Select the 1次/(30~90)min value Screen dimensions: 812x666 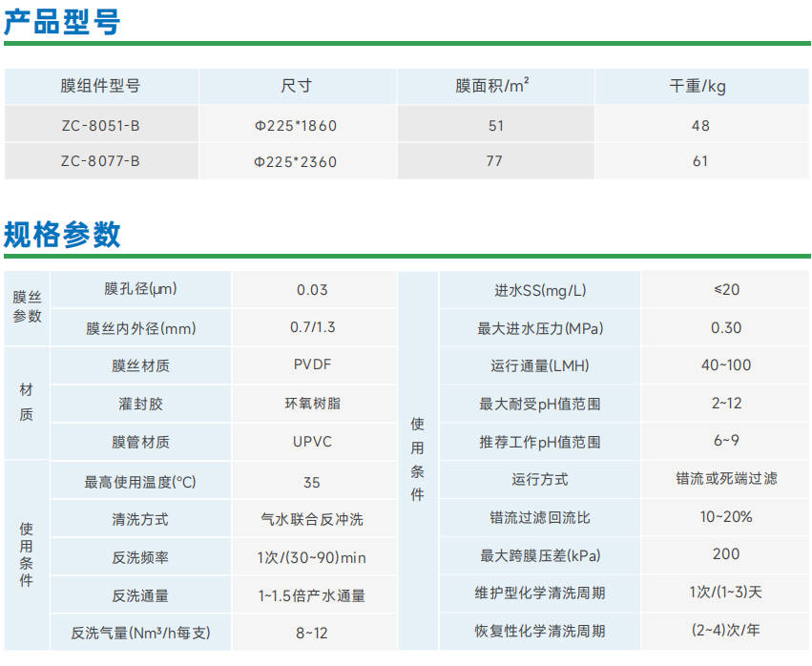pos(312,558)
